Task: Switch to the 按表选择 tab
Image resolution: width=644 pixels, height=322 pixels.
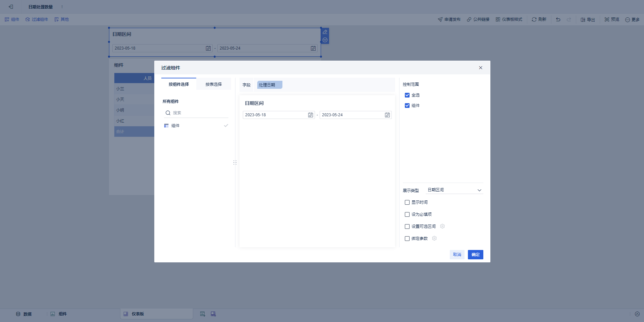Action: (214, 84)
